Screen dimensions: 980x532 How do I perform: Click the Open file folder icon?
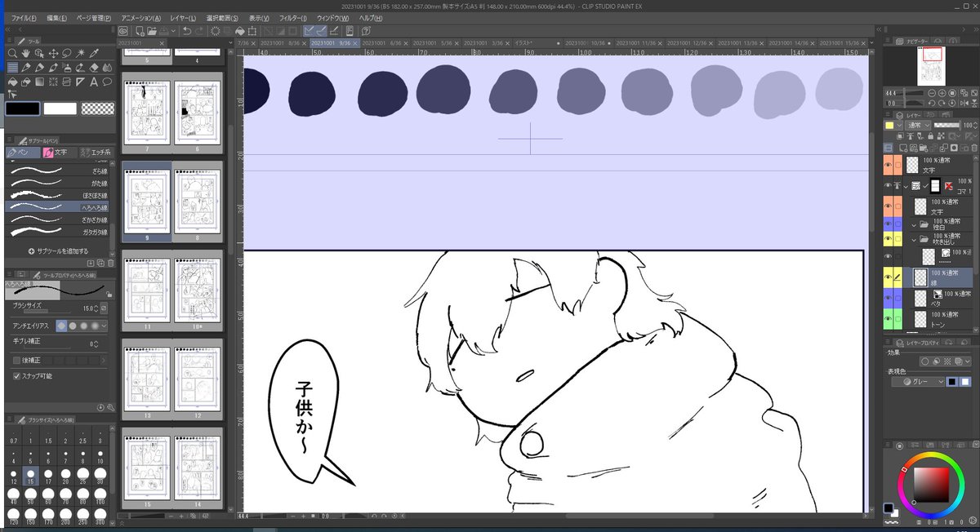pos(152,31)
